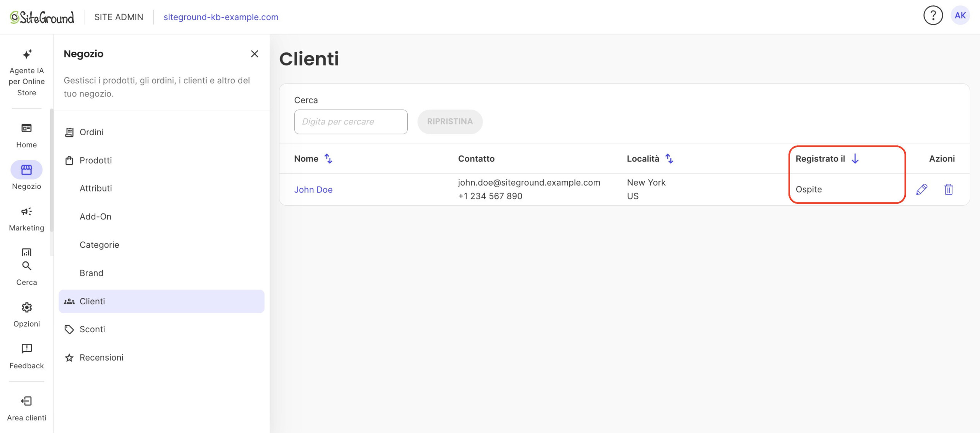Close the Negozio panel
This screenshot has height=433, width=980.
[255, 54]
